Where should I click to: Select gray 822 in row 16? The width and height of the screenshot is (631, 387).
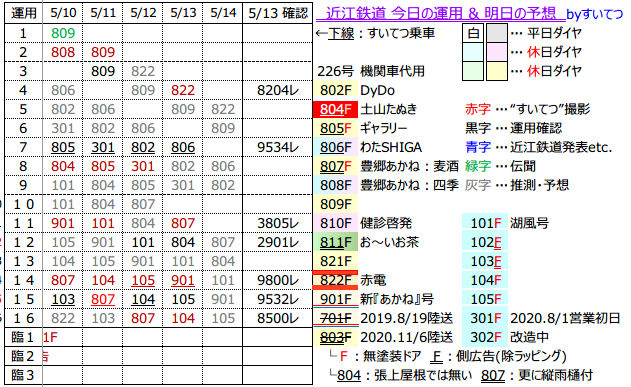63,318
